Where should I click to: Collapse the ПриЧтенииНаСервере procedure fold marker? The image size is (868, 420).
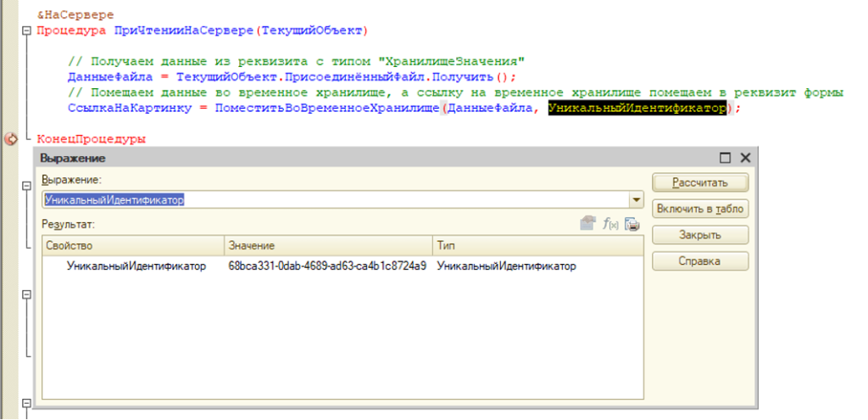coord(26,31)
